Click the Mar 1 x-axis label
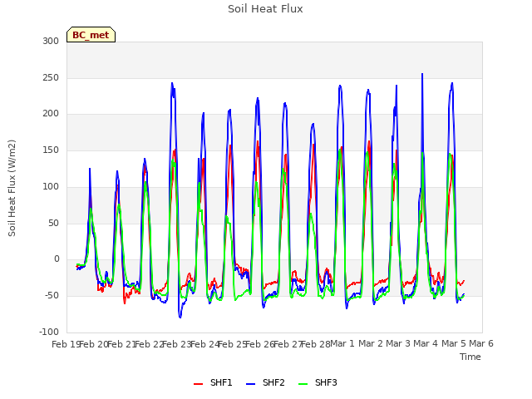Image resolution: width=532 pixels, height=399 pixels. [342, 343]
